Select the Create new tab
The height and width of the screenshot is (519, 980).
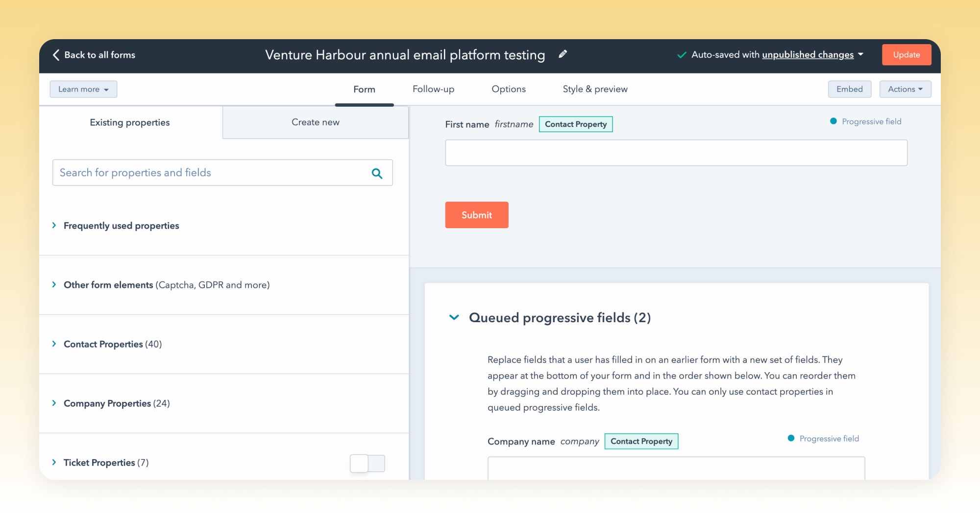[316, 122]
